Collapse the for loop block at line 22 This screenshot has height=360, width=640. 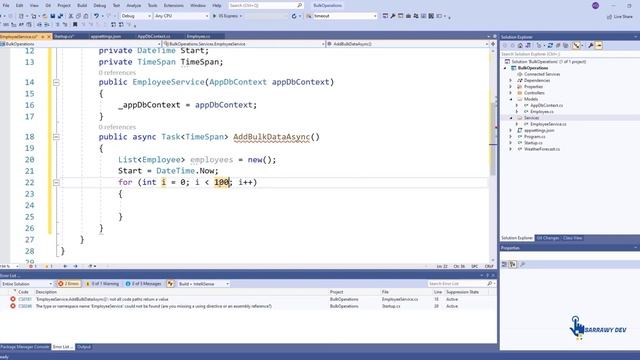[56, 183]
